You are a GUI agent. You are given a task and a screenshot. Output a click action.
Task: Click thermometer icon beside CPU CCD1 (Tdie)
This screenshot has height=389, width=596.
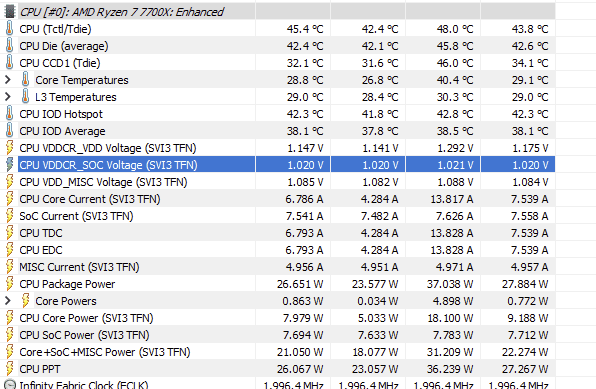click(10, 63)
